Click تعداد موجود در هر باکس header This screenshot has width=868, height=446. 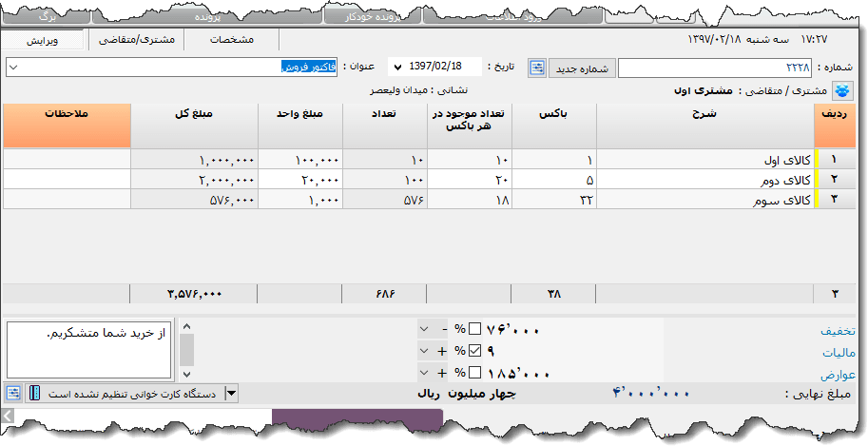pos(469,126)
